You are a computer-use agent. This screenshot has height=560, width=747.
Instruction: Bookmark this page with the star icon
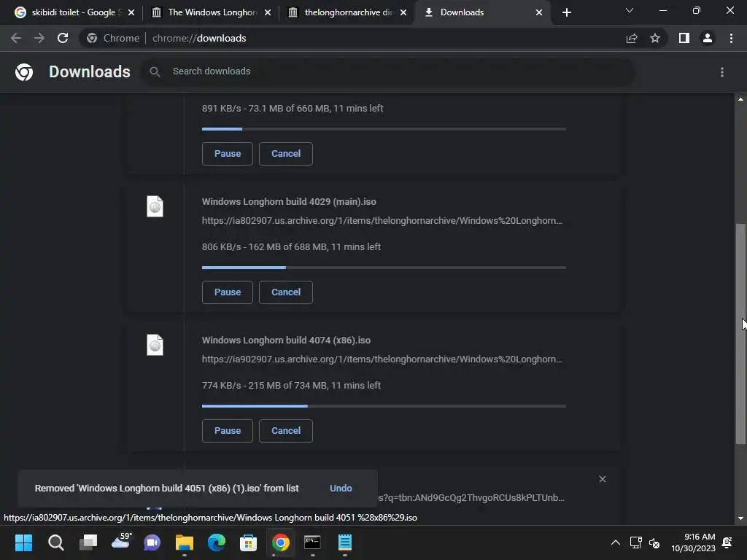655,38
